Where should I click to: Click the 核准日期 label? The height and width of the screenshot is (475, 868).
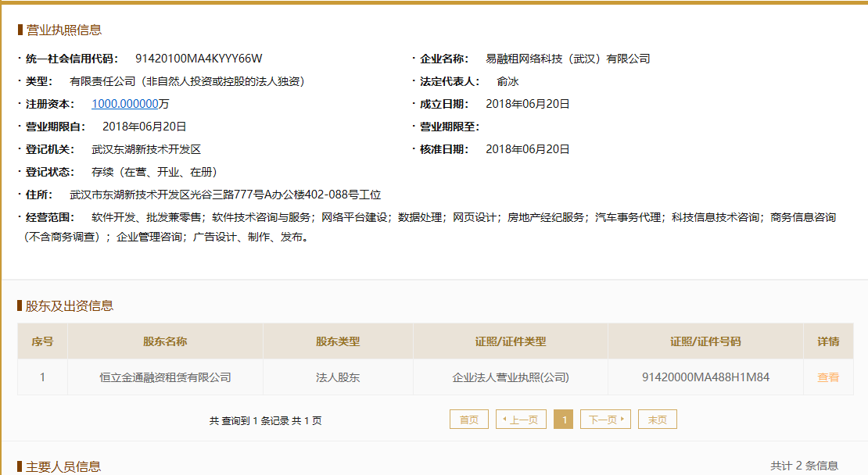pos(444,149)
